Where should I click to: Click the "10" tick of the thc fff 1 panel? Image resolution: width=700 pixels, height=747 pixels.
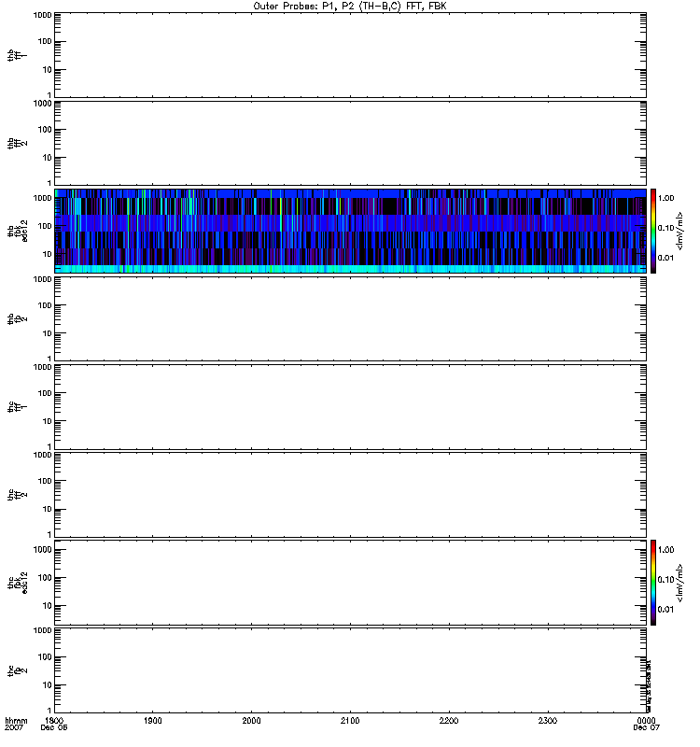coord(48,421)
